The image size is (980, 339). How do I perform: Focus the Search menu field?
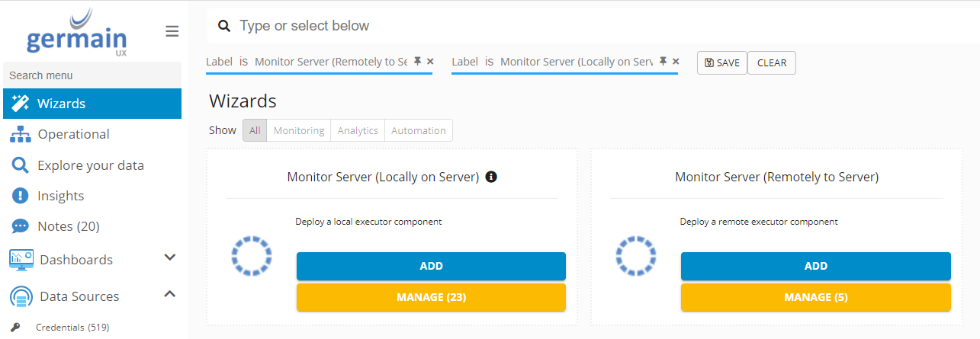pyautogui.click(x=92, y=75)
